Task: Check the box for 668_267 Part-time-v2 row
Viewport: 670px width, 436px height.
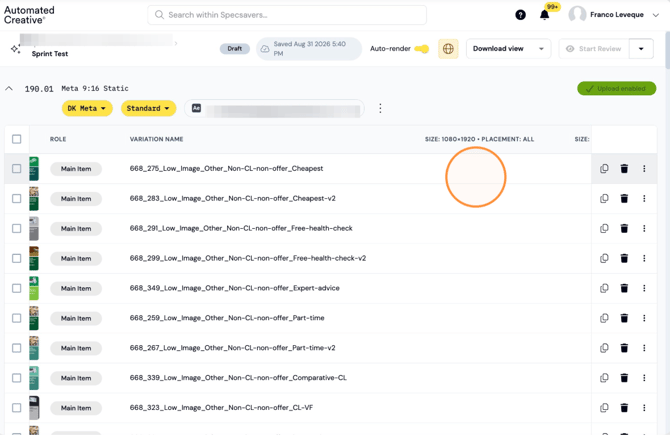Action: [17, 348]
